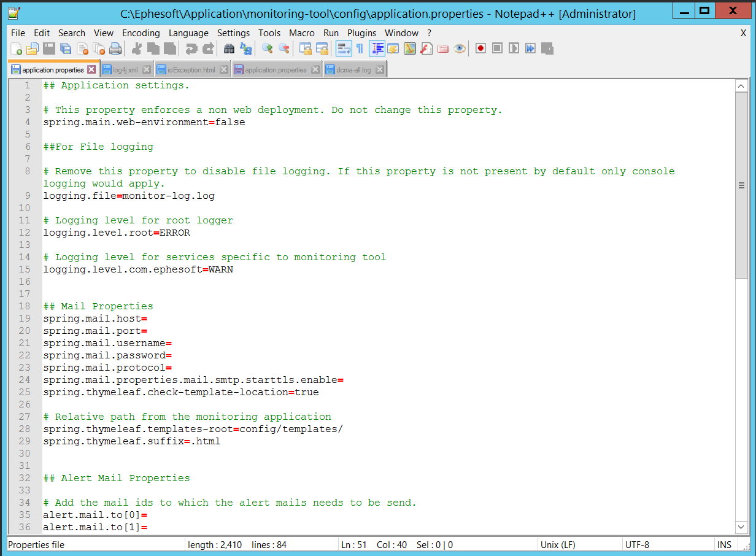Click the Save recorded macro icon
Viewport: 756px width, 556px height.
[547, 48]
